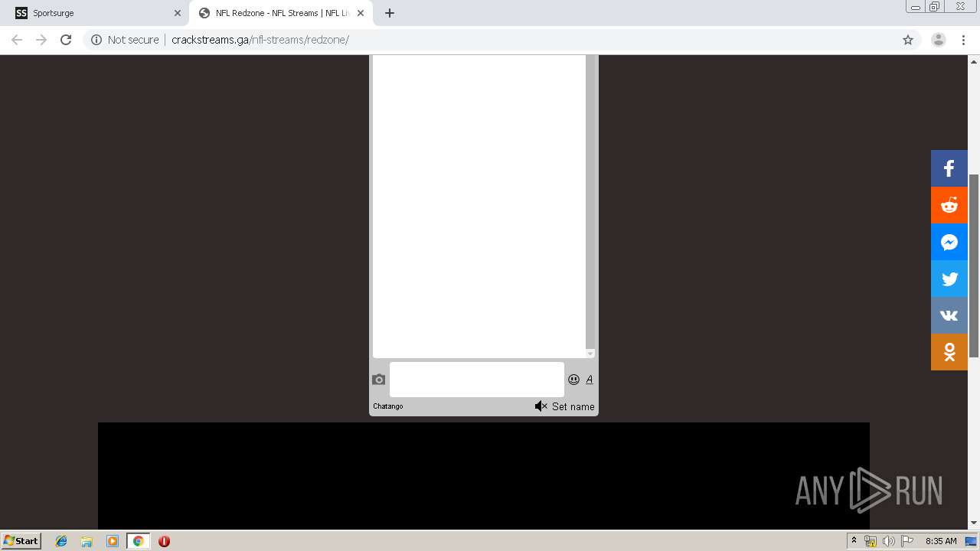Open the Windows Start menu
Screen dimensions: 980x551
[x=21, y=540]
